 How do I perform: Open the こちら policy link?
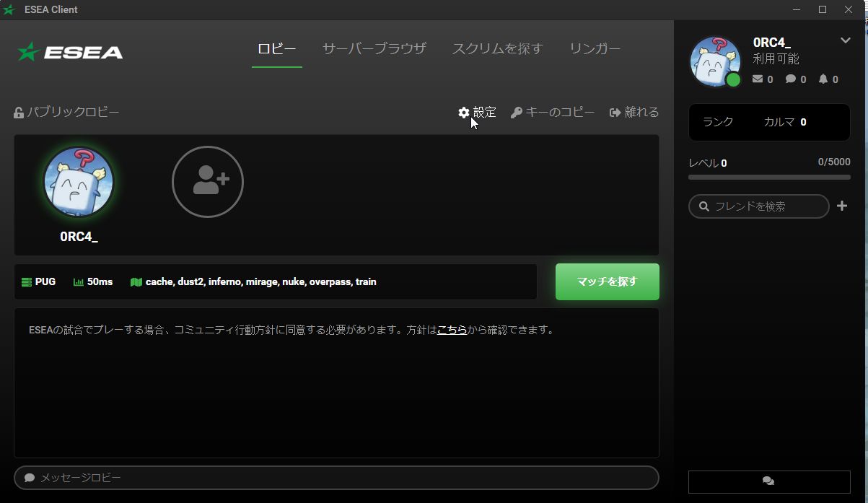[452, 331]
